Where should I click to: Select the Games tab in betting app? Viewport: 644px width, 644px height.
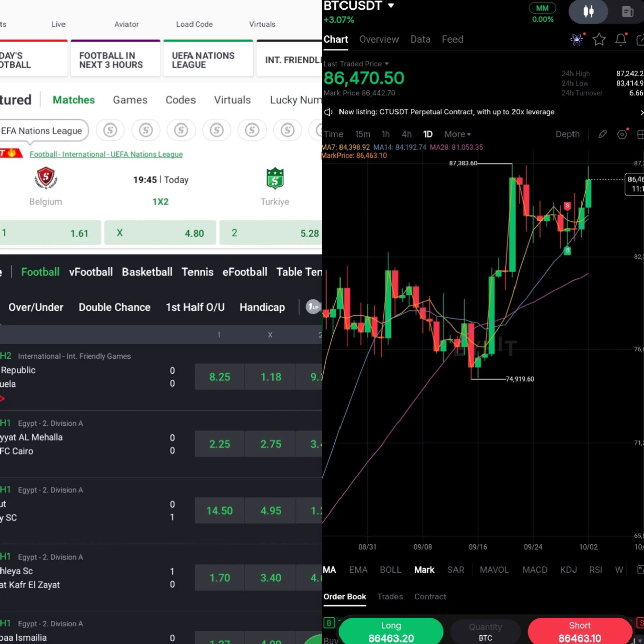click(130, 100)
